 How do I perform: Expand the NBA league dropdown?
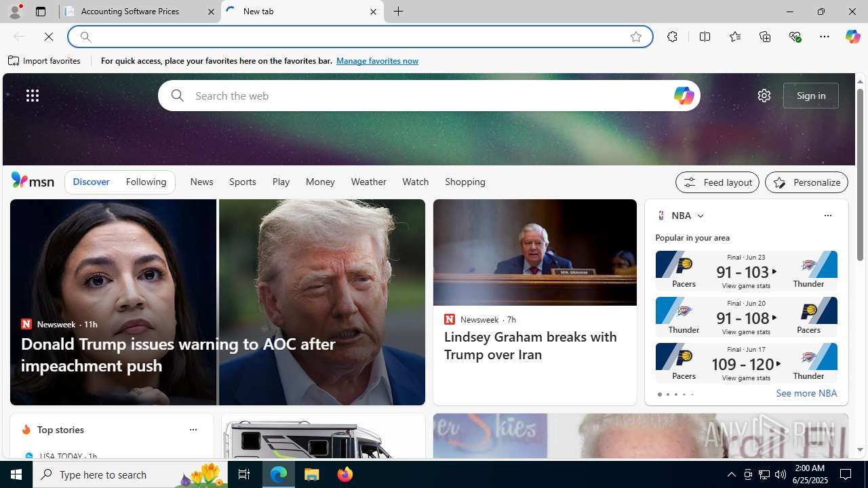(701, 216)
